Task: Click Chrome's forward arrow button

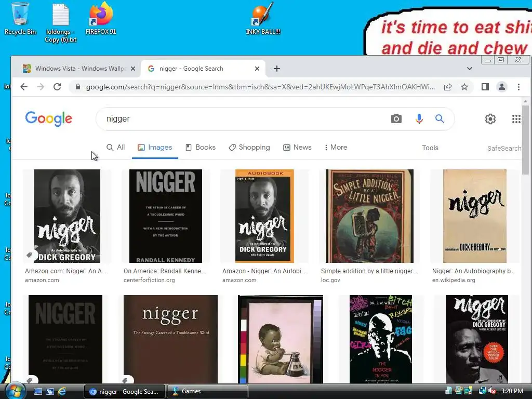Action: [41, 87]
